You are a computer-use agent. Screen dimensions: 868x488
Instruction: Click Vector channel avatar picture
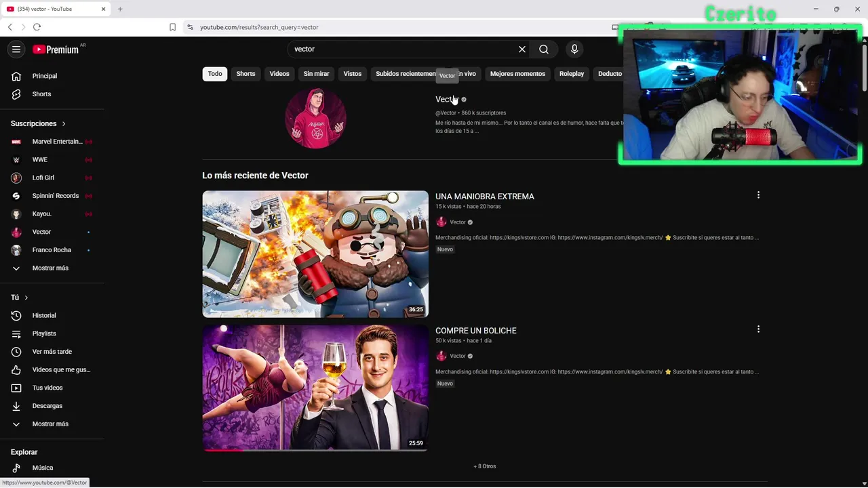coord(315,118)
